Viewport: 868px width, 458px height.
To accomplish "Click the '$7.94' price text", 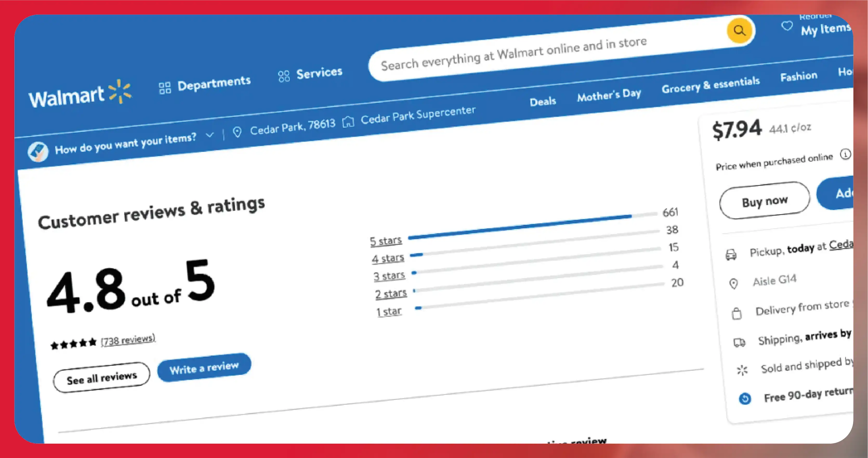I will (x=737, y=129).
